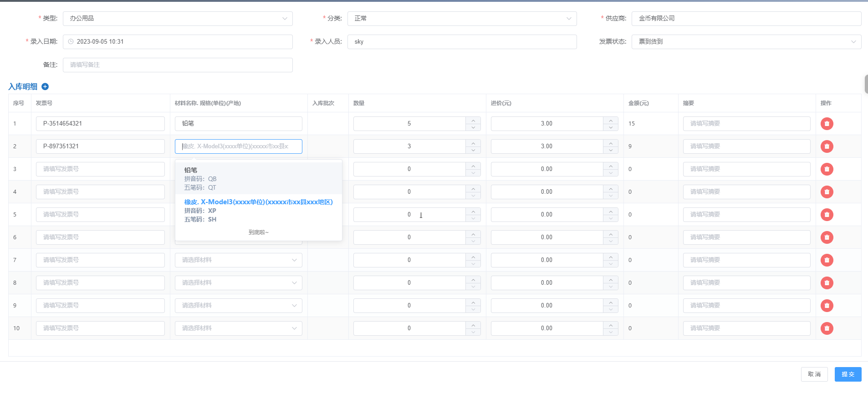
Task: Click the 发票号 field in row 3
Action: click(x=100, y=169)
